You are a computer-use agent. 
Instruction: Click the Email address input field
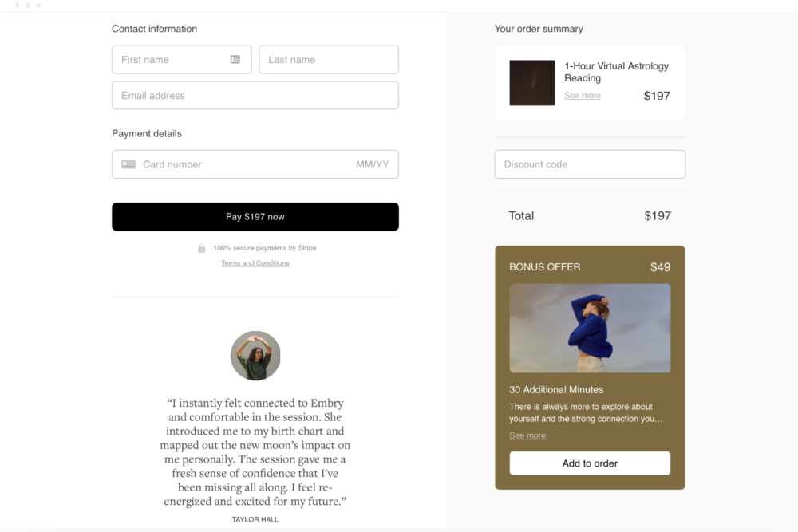[255, 95]
